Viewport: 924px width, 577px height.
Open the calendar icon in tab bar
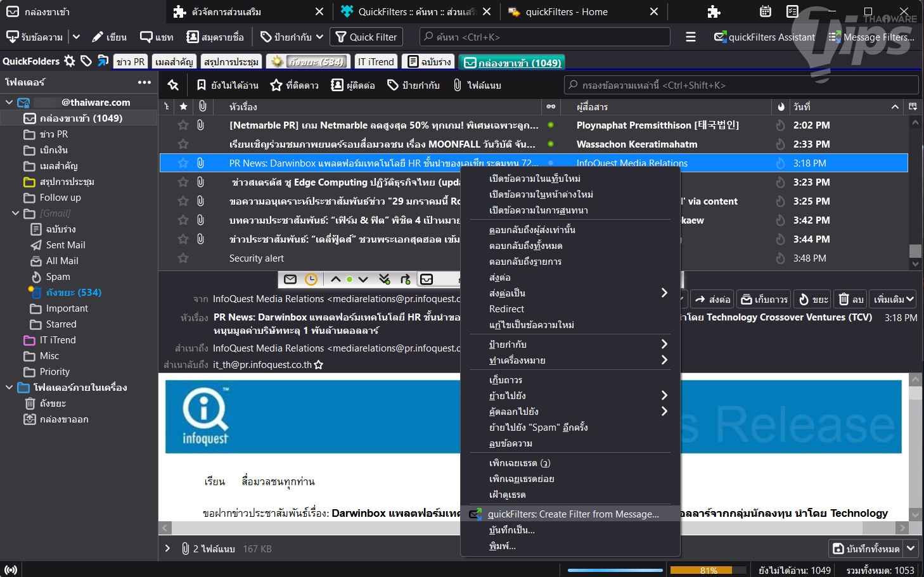click(x=765, y=11)
